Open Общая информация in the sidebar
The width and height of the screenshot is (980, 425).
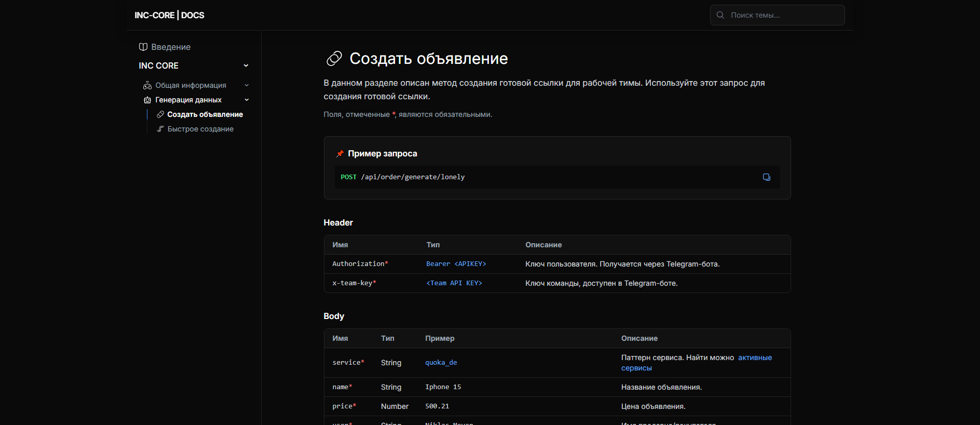pos(190,85)
